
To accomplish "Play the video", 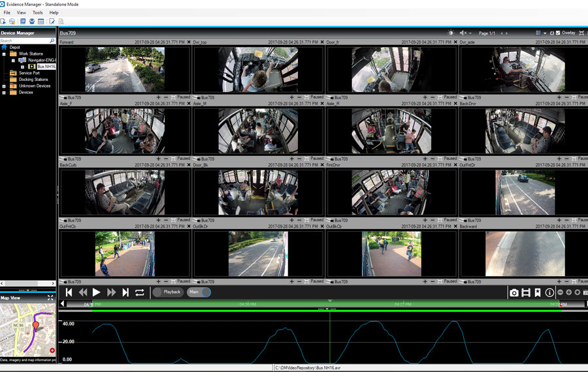I will coord(97,292).
